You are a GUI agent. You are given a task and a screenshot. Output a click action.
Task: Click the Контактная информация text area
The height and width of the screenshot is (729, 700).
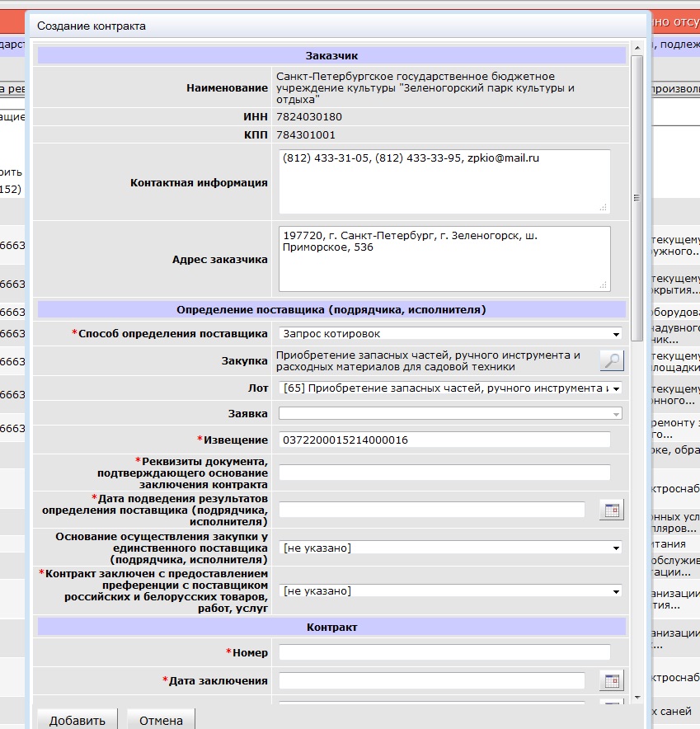444,181
